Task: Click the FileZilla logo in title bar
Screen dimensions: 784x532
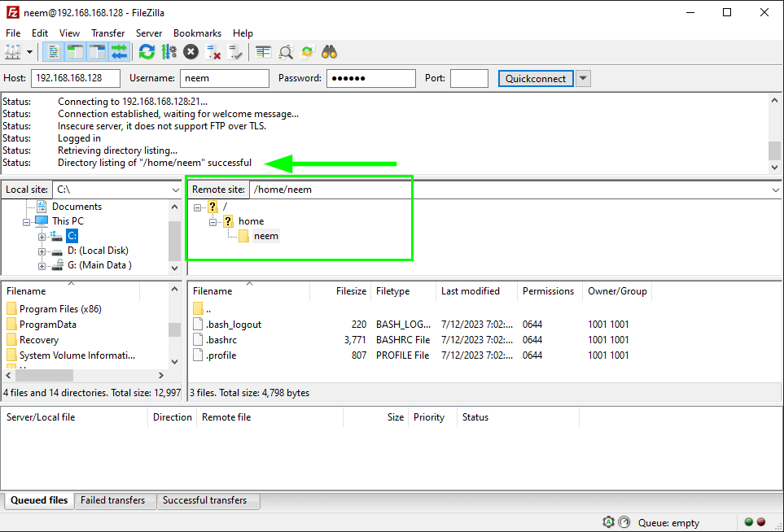Action: [12, 12]
